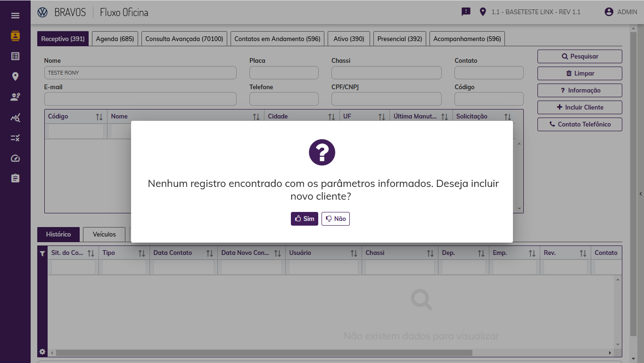
Task: Open the list table sidebar icon
Action: [15, 56]
